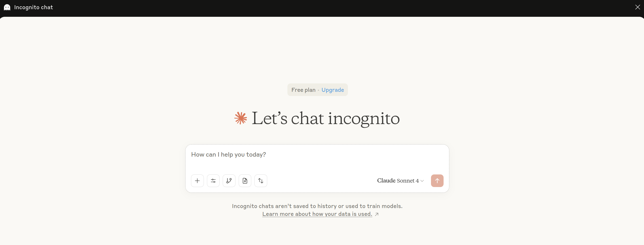Click the Upgrade link
The image size is (644, 245).
point(333,90)
